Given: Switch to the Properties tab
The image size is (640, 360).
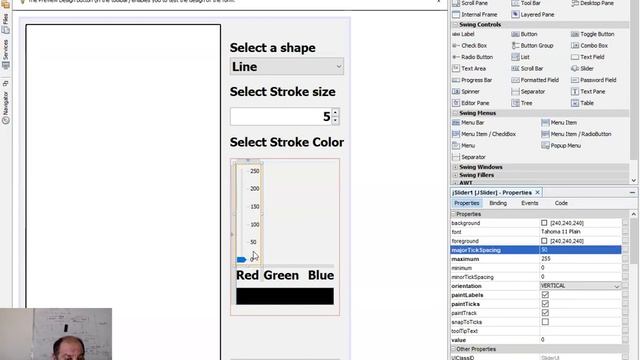Looking at the screenshot, I should tap(467, 203).
